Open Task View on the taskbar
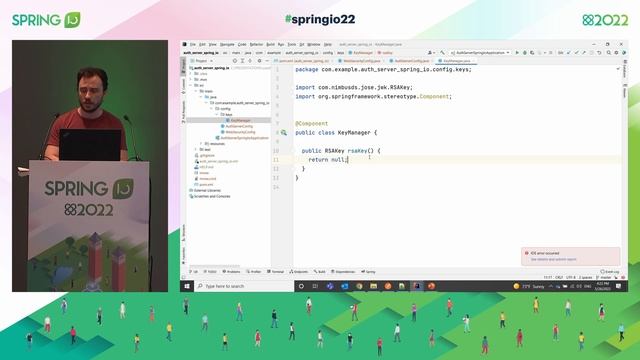Image resolution: width=640 pixels, height=360 pixels. point(315,286)
